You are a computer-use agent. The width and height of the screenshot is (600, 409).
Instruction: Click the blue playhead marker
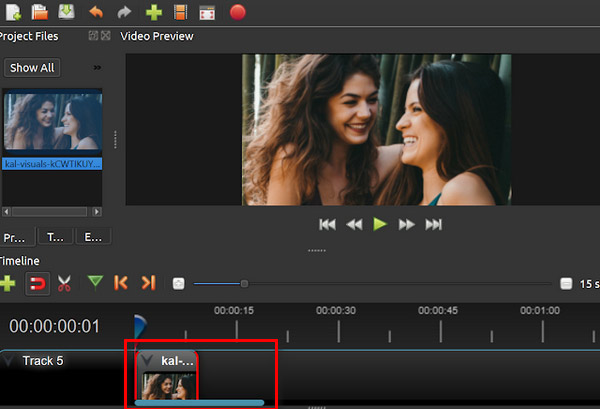(x=140, y=326)
